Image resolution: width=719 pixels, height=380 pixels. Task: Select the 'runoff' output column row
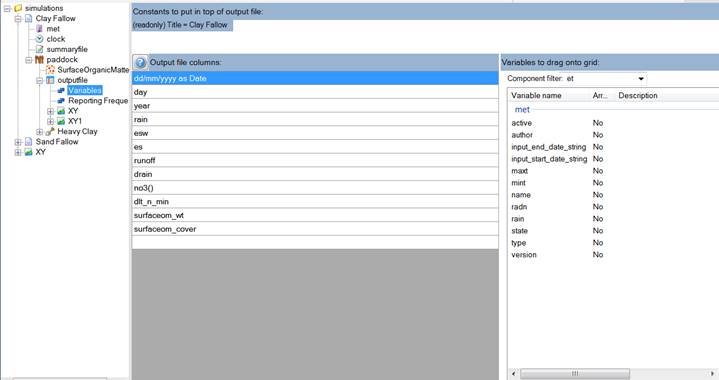click(315, 161)
